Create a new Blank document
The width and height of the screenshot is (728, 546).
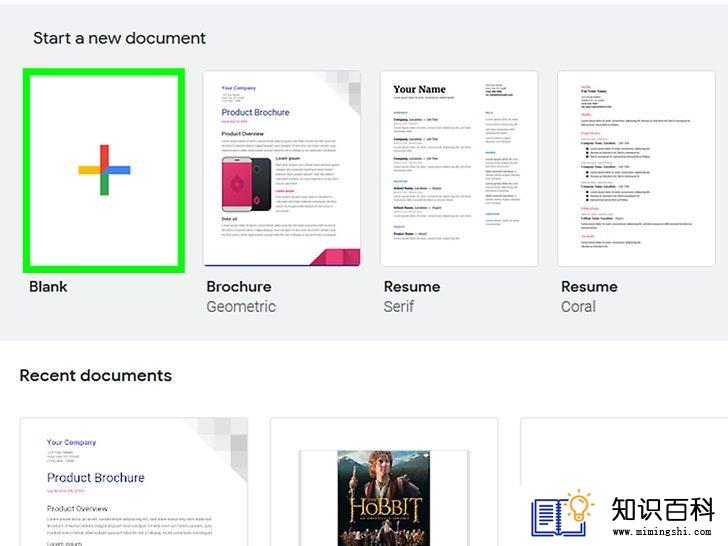[x=104, y=170]
